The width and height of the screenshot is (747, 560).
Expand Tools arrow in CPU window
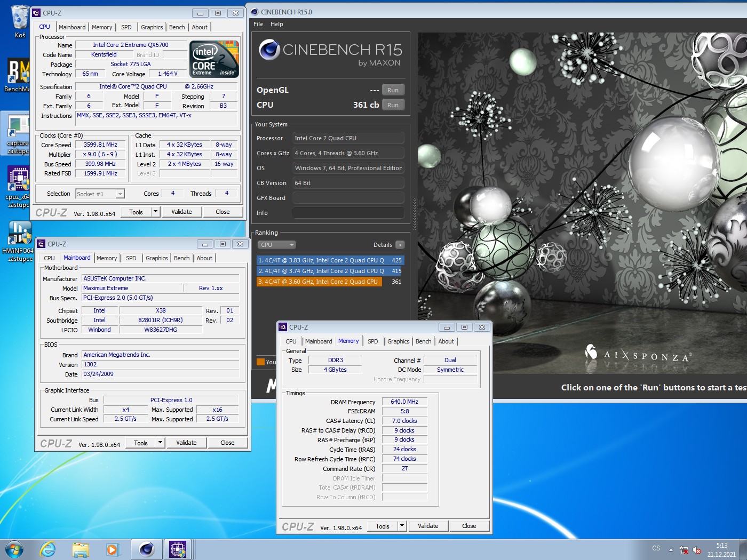point(155,212)
